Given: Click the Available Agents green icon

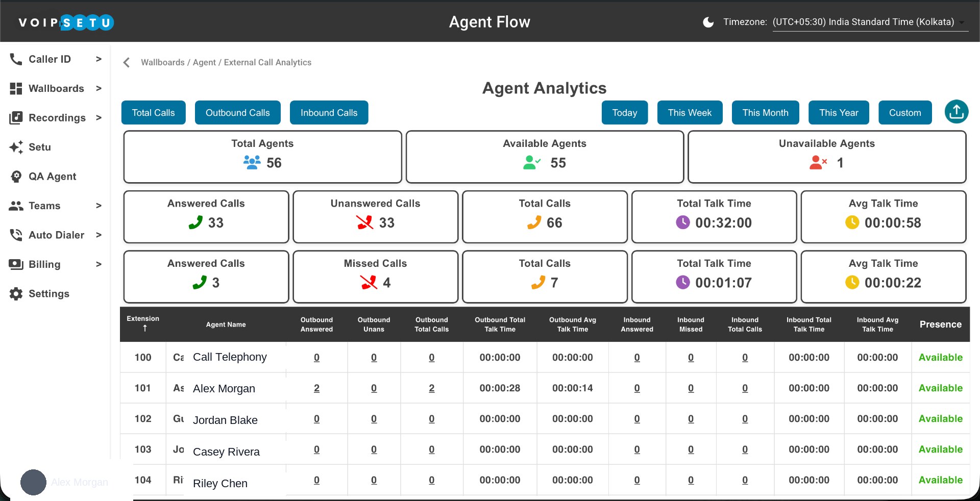Looking at the screenshot, I should pyautogui.click(x=532, y=163).
